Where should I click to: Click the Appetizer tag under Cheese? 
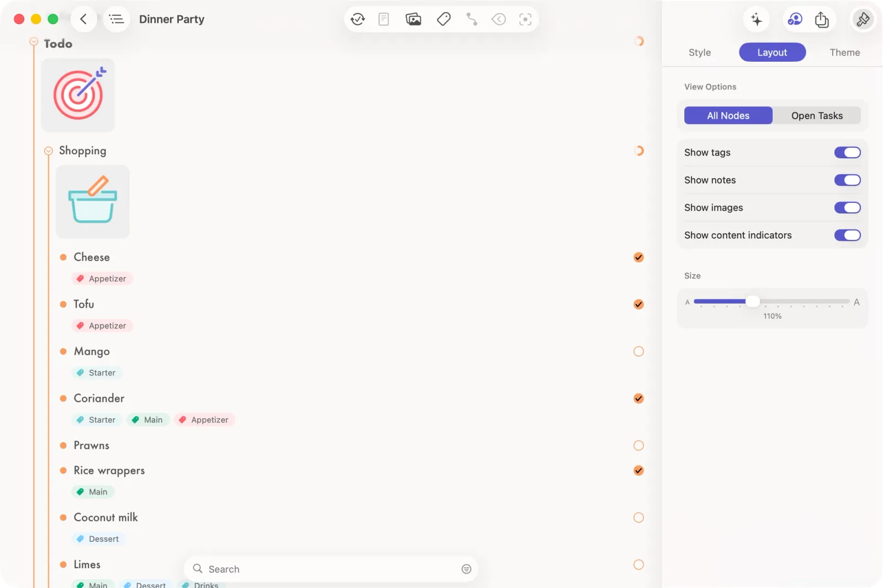tap(102, 279)
